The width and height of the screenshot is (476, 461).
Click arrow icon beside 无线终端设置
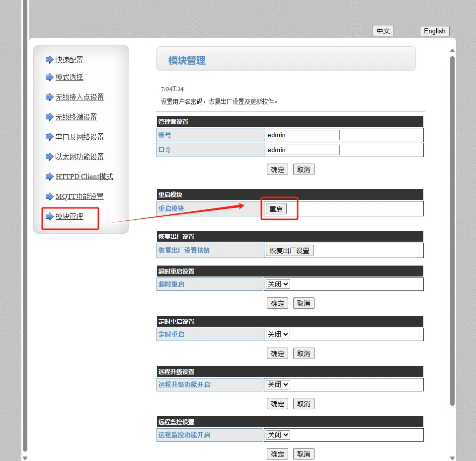tap(50, 117)
